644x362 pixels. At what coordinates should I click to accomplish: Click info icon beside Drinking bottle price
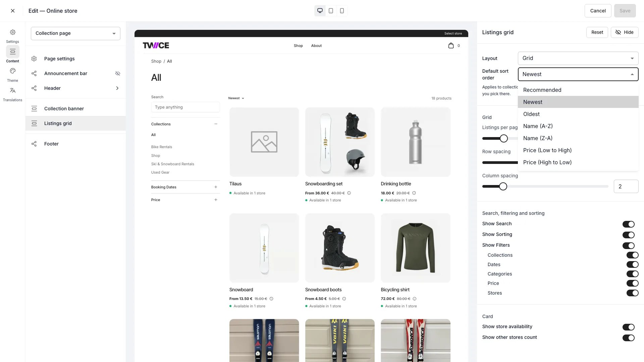click(x=414, y=193)
